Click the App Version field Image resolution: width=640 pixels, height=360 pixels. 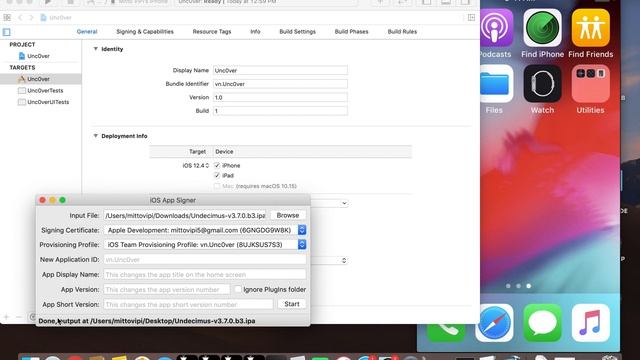pyautogui.click(x=167, y=289)
